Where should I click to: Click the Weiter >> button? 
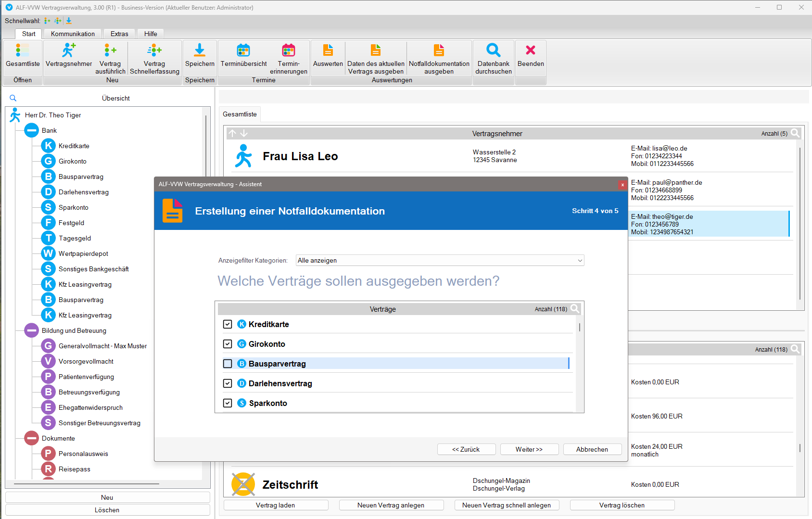click(x=529, y=449)
